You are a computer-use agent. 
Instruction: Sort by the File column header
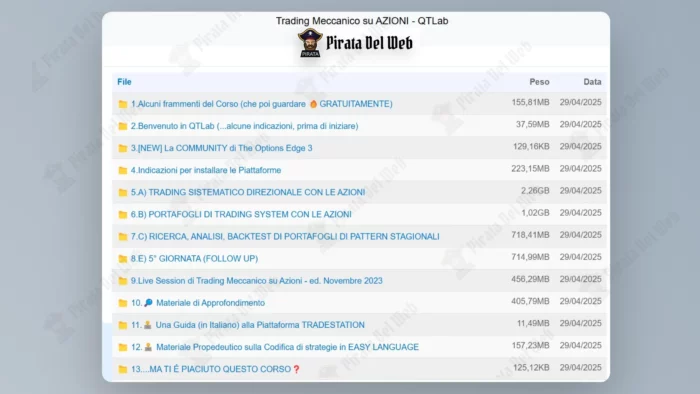point(124,82)
